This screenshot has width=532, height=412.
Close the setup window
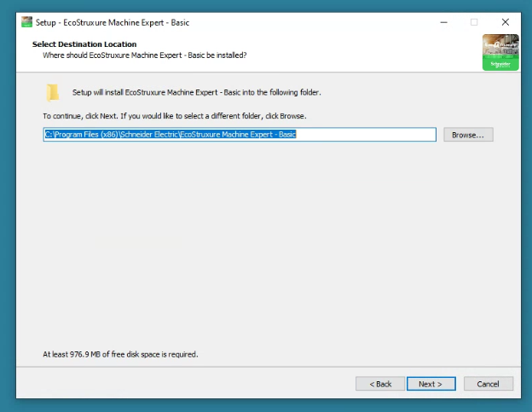[506, 22]
